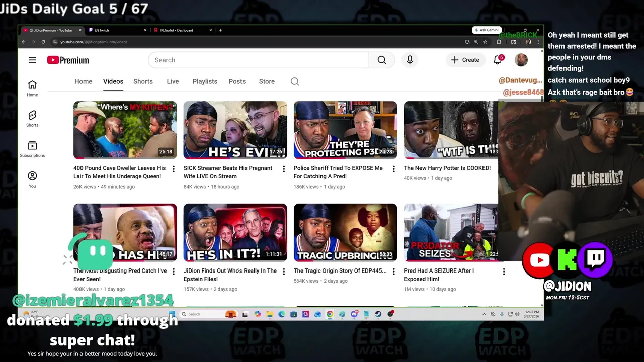The width and height of the screenshot is (644, 362).
Task: Switch to IRLToolkit Dashboard browser tab
Action: (x=182, y=30)
